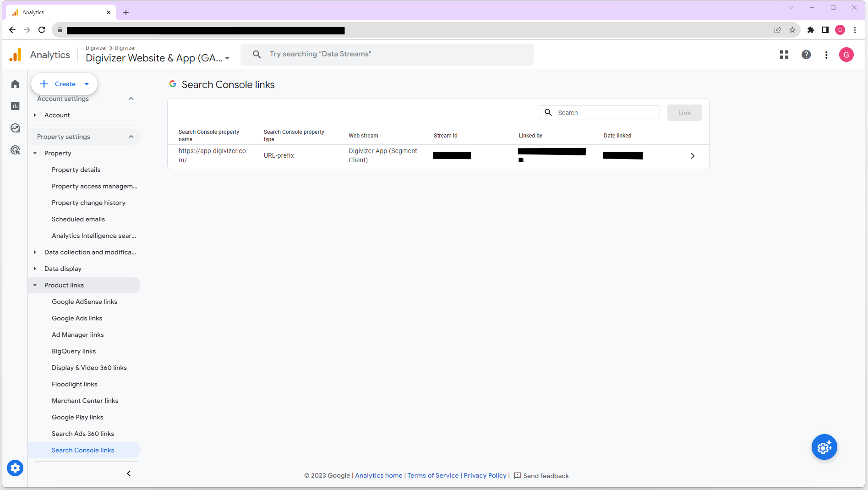Collapse the Account settings section
Image resolution: width=868 pixels, height=490 pixels.
[x=131, y=99]
